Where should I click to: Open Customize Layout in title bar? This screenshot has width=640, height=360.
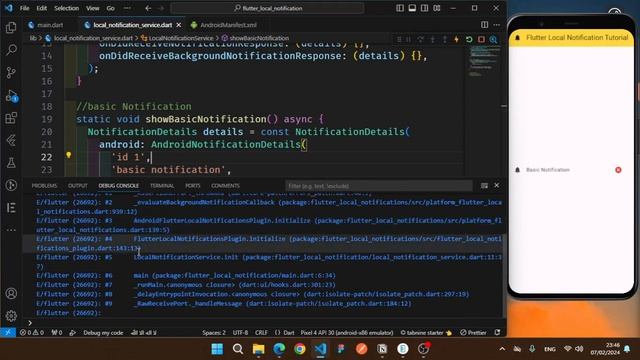(x=437, y=8)
